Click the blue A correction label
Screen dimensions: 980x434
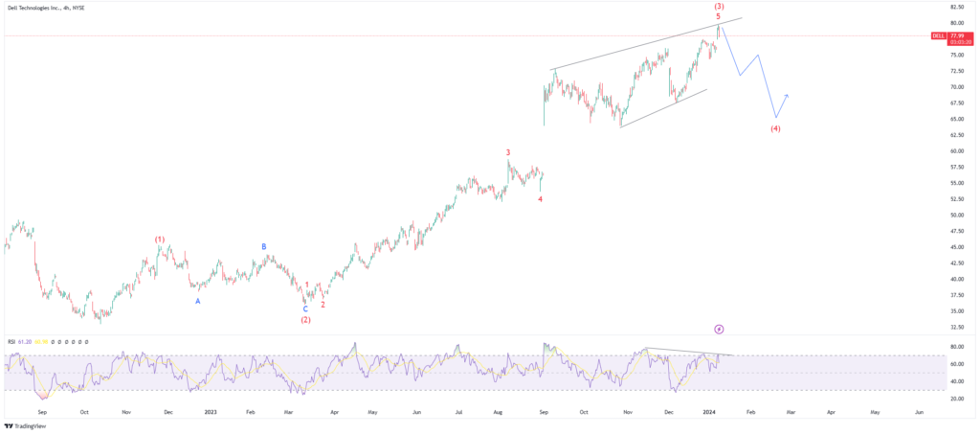pyautogui.click(x=198, y=302)
